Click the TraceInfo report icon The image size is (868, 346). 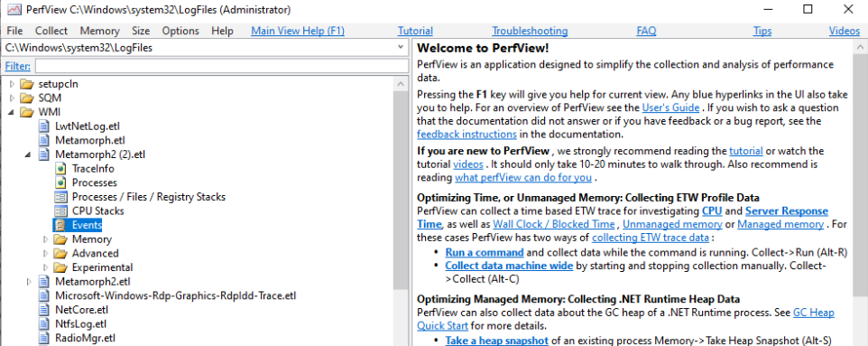60,169
